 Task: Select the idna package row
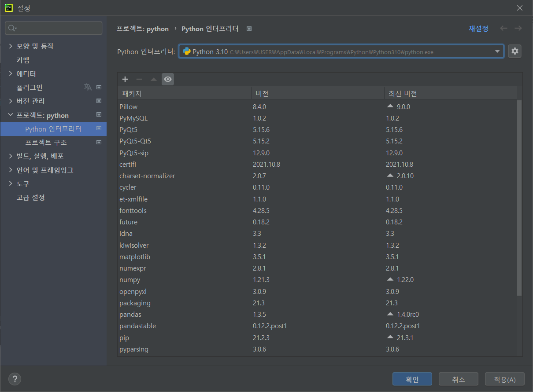[317, 233]
